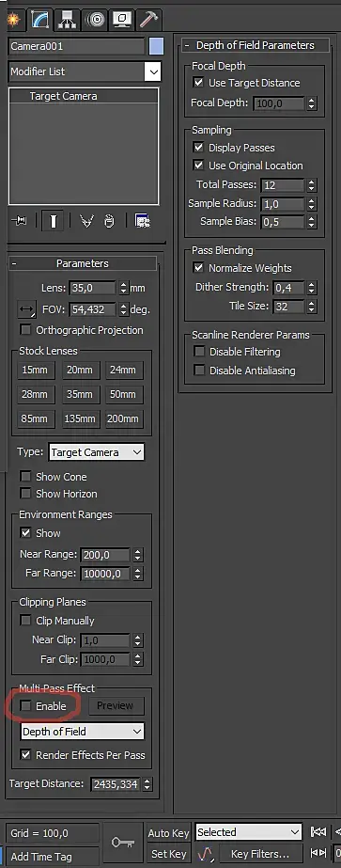Click the FOV direction flyout icon
Screen dimensions: 341x868
click(x=26, y=309)
